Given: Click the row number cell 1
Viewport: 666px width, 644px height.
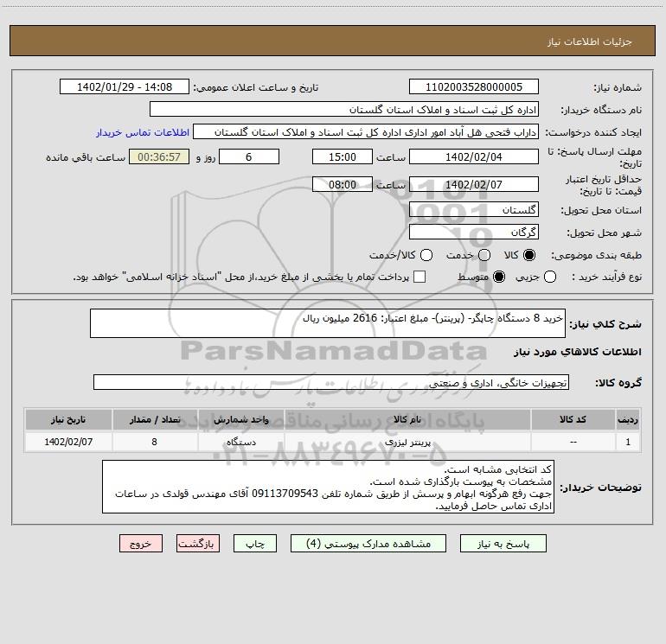Looking at the screenshot, I should coord(628,442).
